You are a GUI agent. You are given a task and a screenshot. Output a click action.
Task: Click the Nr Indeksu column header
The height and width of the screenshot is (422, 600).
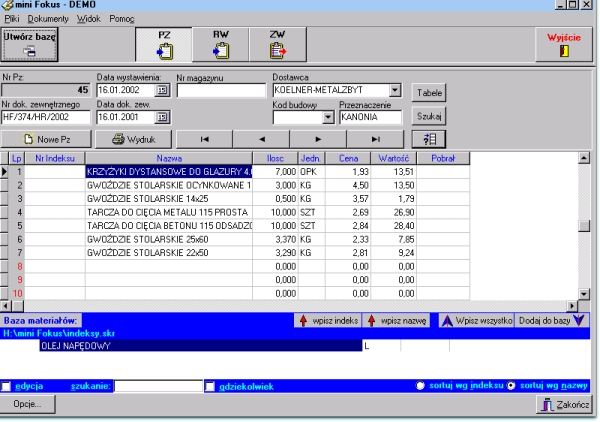(x=55, y=158)
